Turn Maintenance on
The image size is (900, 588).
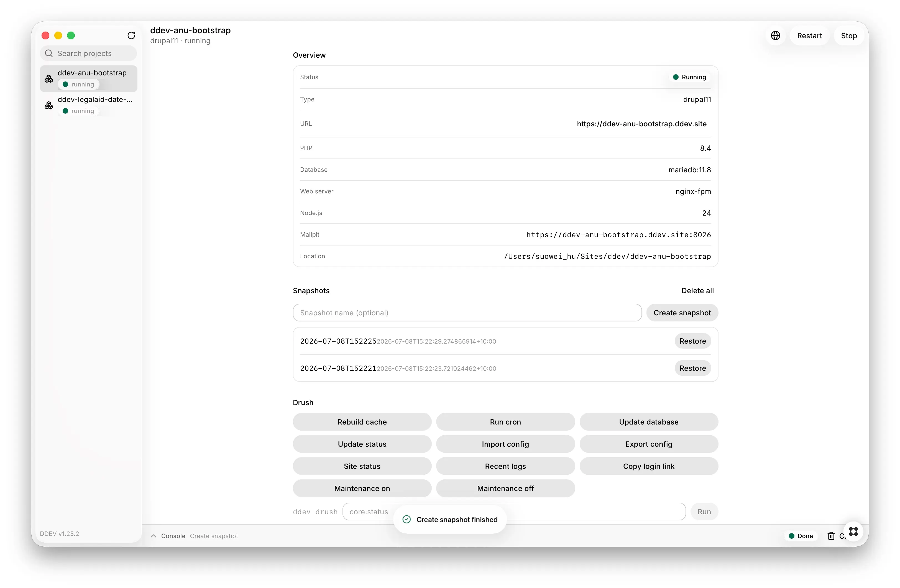(362, 488)
